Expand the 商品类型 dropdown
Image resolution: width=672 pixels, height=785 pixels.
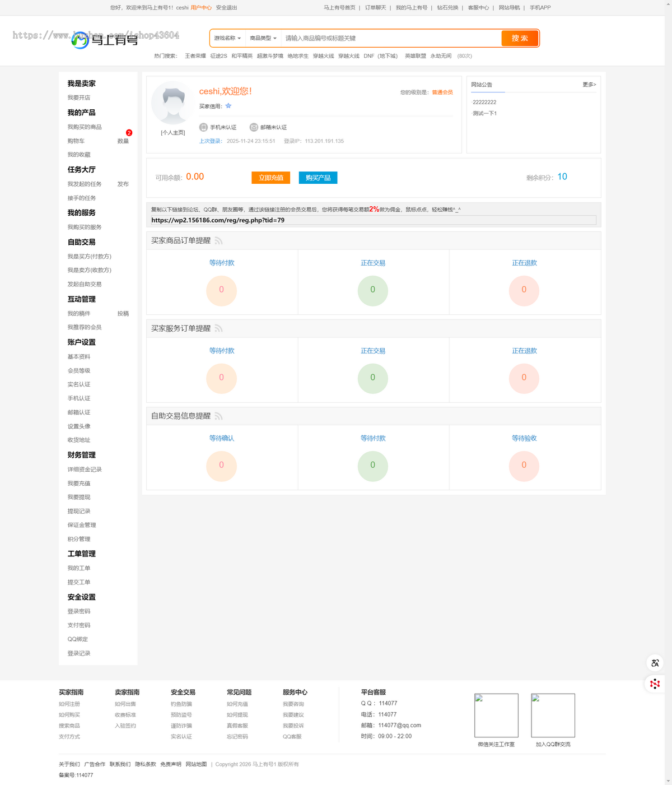coord(263,38)
